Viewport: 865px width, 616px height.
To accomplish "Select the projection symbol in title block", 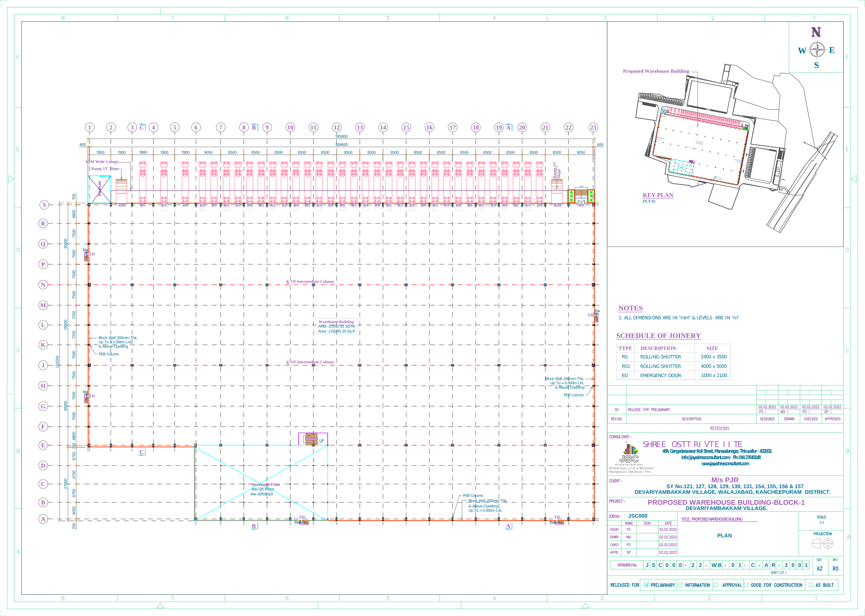I will pyautogui.click(x=822, y=543).
